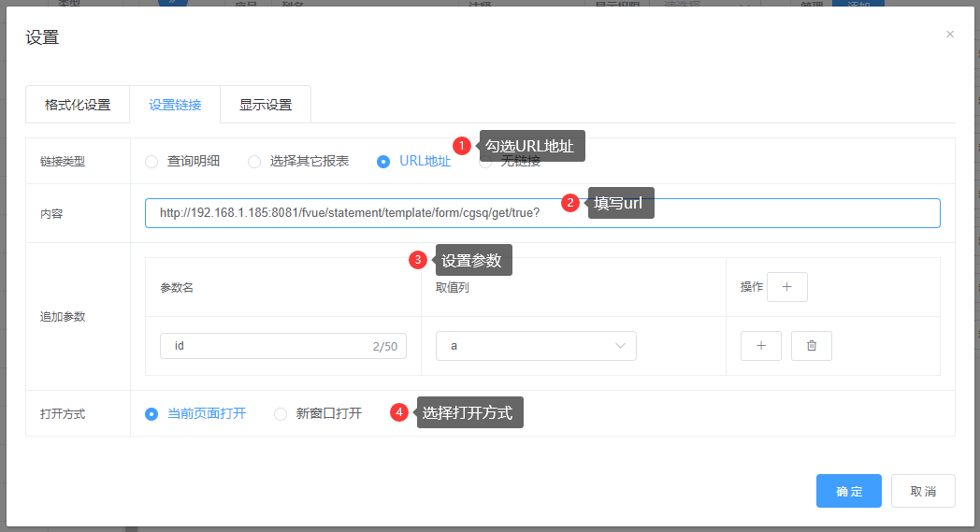Add a parameter with the header plus button next to 操作
The height and width of the screenshot is (532, 980).
point(786,287)
